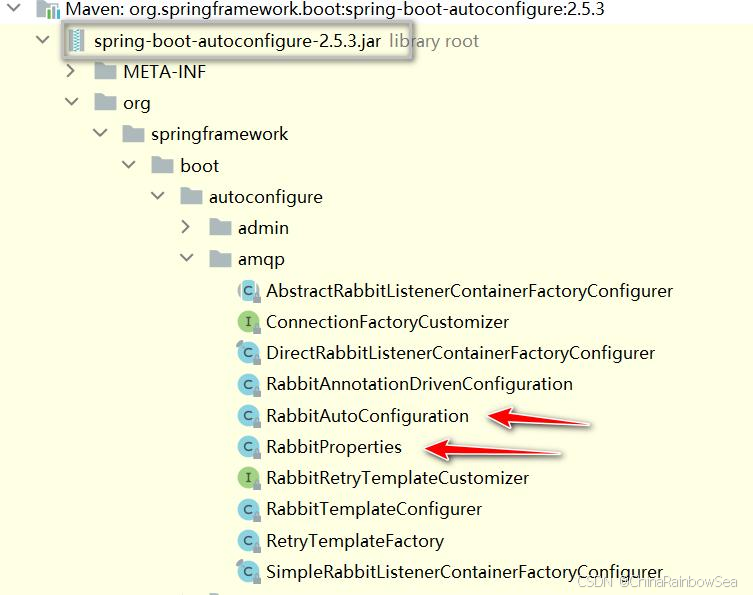Select DirectRabbitListenerContainerFactoryConfigurer class entry
The height and width of the screenshot is (595, 753).
click(460, 353)
